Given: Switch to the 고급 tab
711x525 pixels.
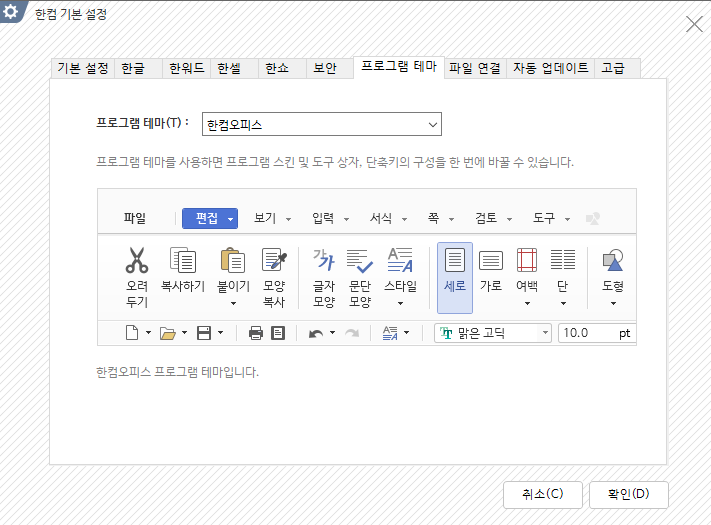Looking at the screenshot, I should pos(617,68).
